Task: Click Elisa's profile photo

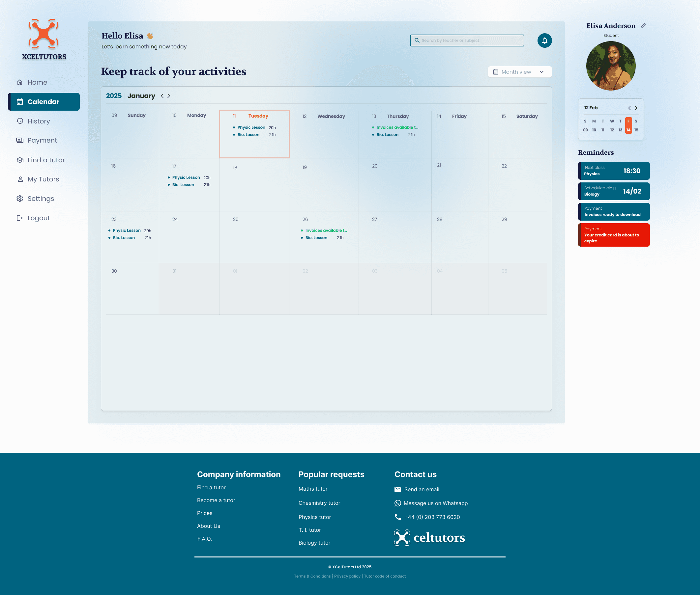Action: (611, 66)
